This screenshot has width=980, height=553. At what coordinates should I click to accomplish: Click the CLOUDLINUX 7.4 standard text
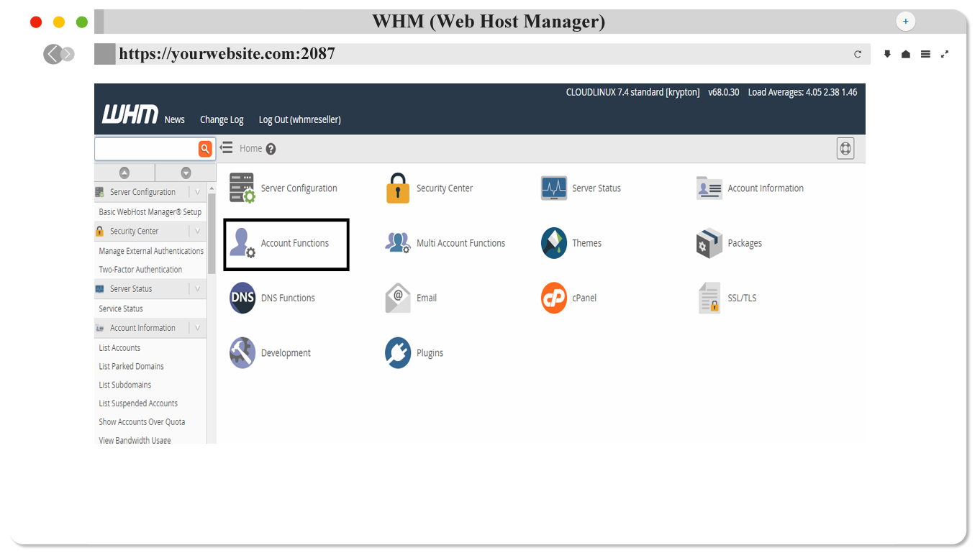(632, 92)
